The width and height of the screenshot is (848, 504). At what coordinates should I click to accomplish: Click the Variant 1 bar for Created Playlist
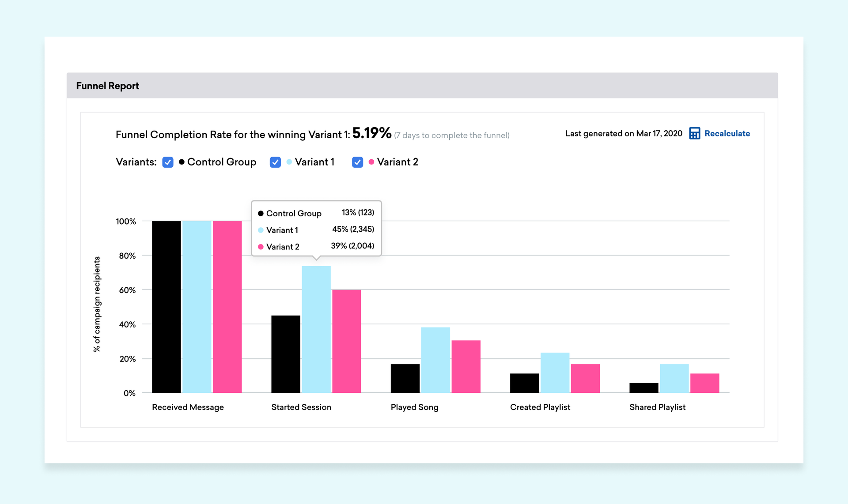(x=555, y=372)
